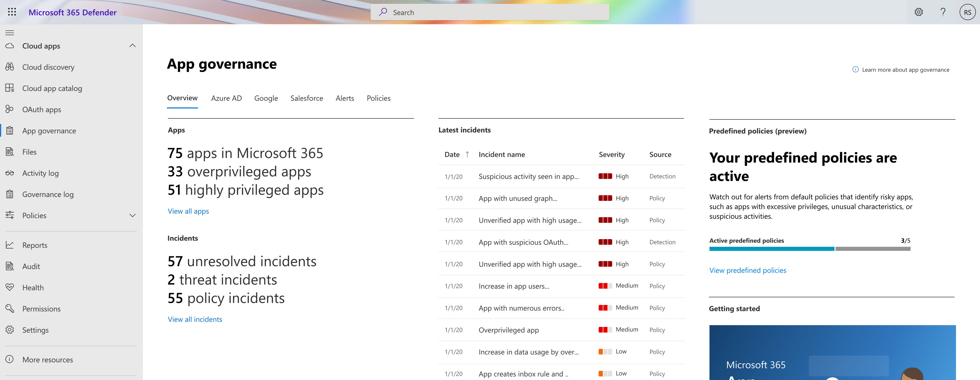Collapse the Cloud apps section chevron
Image resolution: width=980 pixels, height=380 pixels.
click(132, 46)
